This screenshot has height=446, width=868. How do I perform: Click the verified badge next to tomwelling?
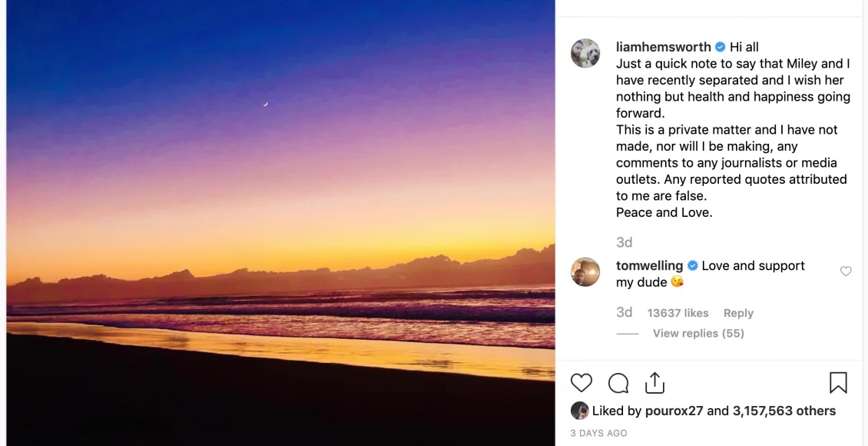tap(692, 266)
